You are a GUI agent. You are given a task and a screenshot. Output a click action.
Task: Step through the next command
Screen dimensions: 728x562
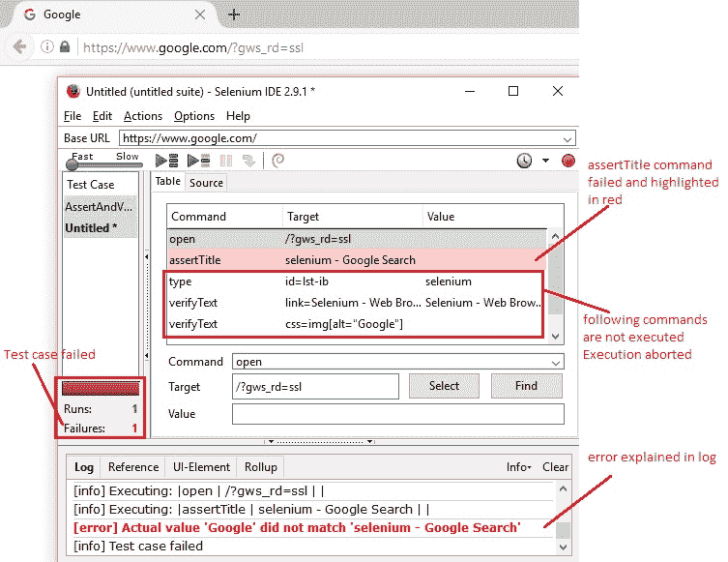tap(248, 161)
